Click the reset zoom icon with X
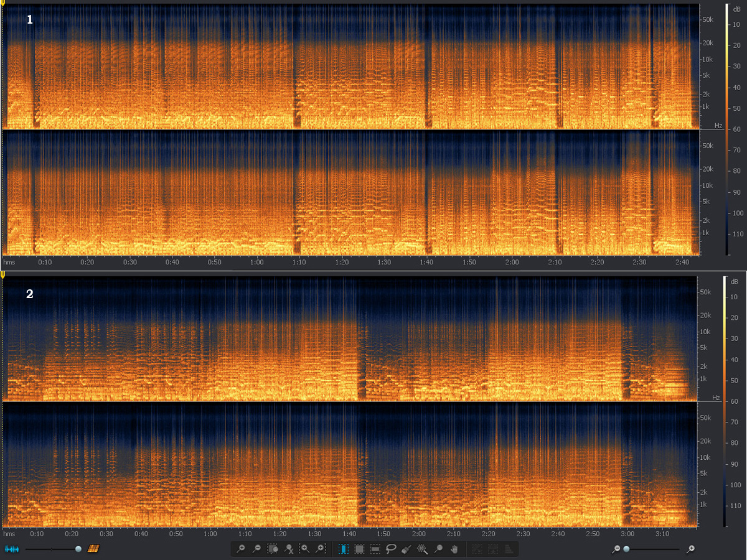 point(289,549)
